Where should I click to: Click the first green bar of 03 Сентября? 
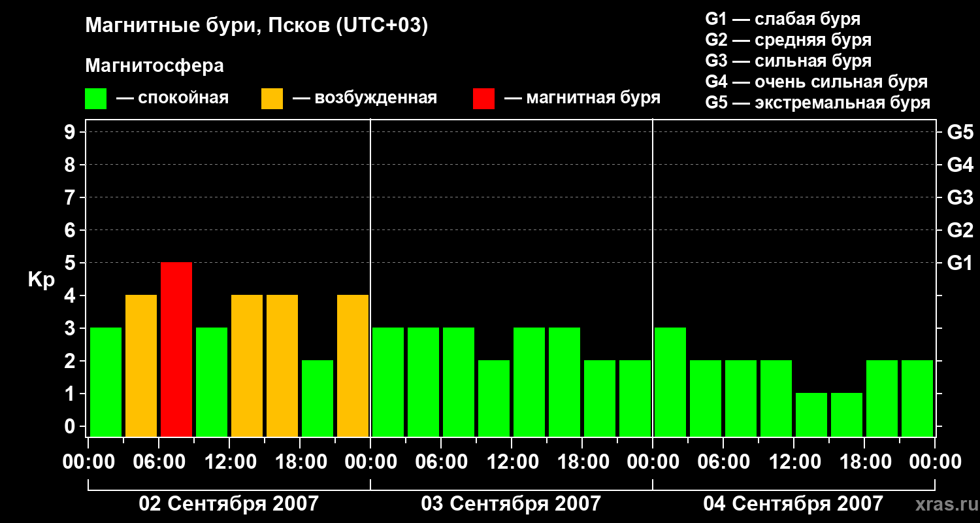(x=388, y=382)
